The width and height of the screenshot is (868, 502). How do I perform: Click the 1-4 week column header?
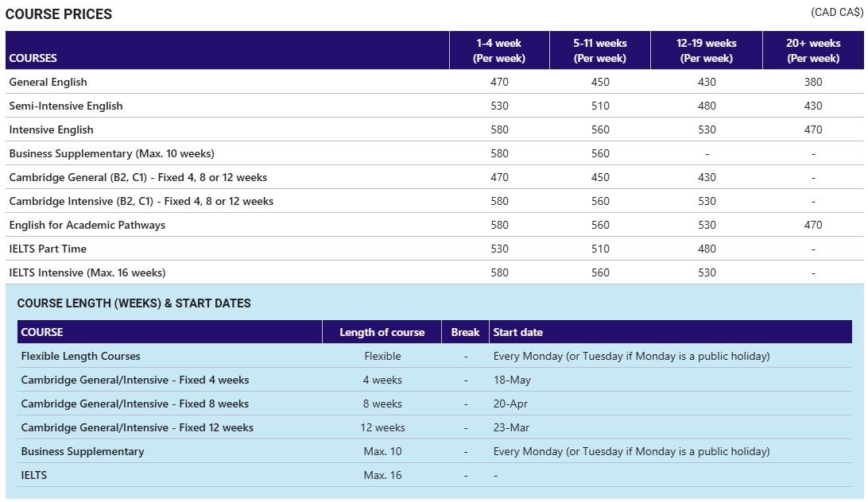tap(498, 50)
